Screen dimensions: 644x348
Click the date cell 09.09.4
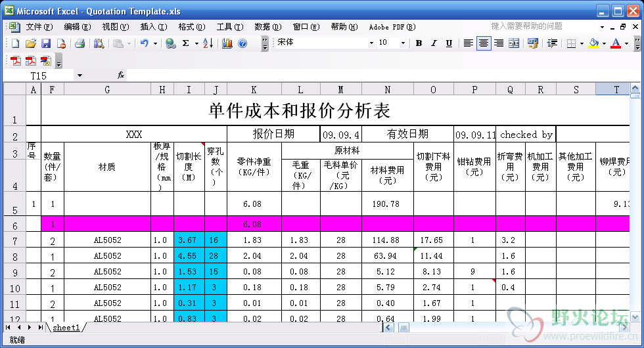[340, 135]
